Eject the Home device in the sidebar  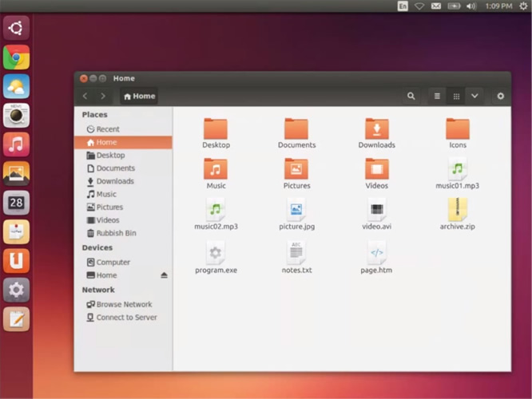[x=164, y=275]
